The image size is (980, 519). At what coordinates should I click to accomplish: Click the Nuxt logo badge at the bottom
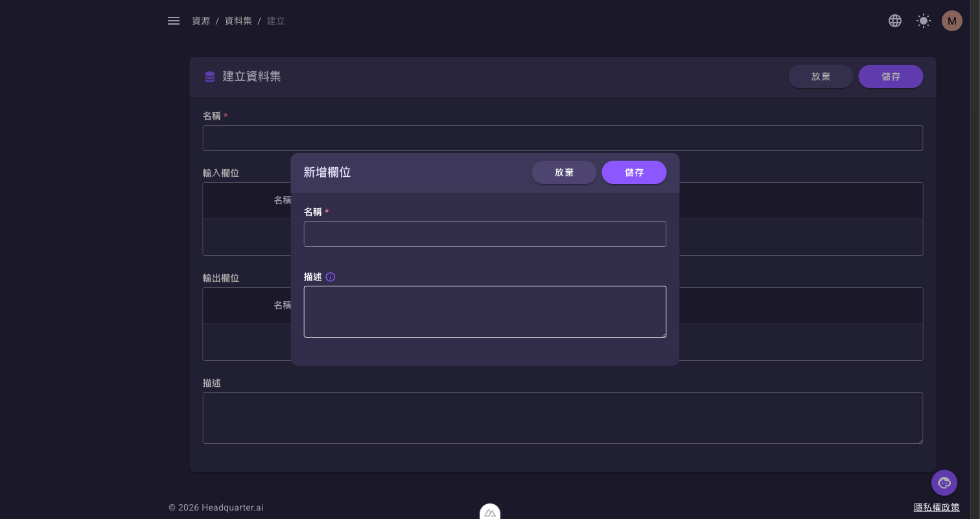(x=490, y=512)
